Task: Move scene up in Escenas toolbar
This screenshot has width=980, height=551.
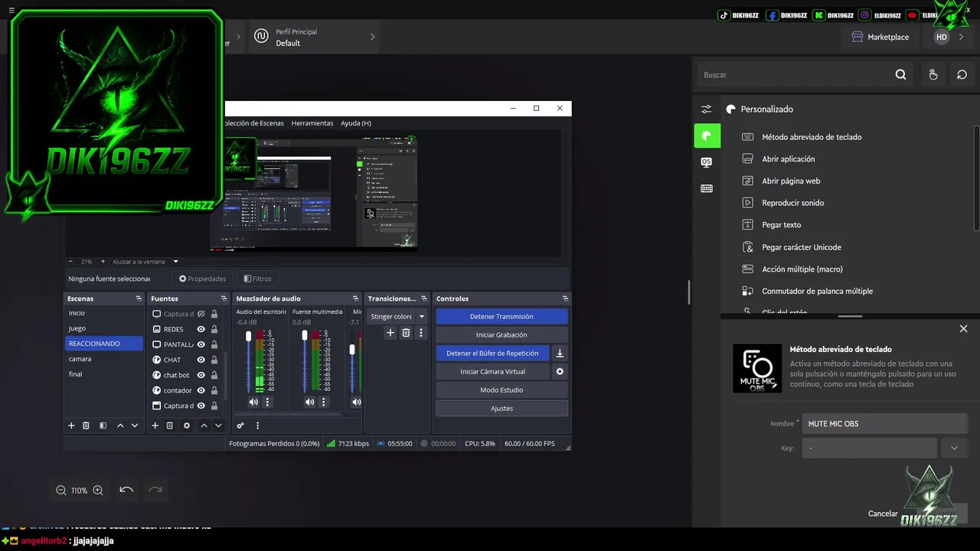Action: (120, 425)
